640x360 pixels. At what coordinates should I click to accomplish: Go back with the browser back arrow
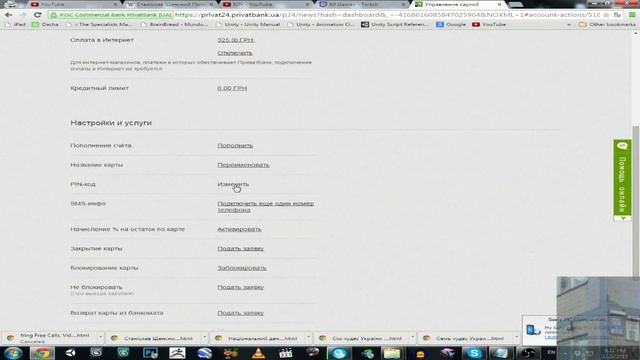point(9,15)
